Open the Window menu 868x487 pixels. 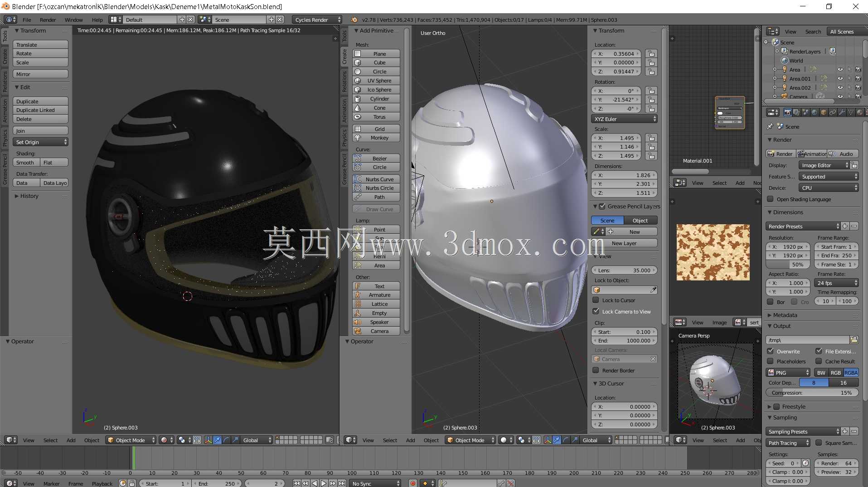(73, 19)
